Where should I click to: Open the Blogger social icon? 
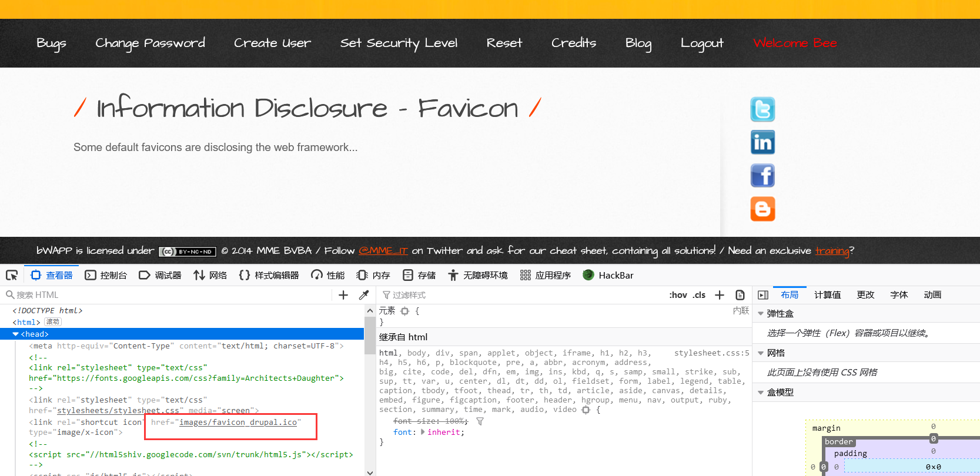(762, 209)
